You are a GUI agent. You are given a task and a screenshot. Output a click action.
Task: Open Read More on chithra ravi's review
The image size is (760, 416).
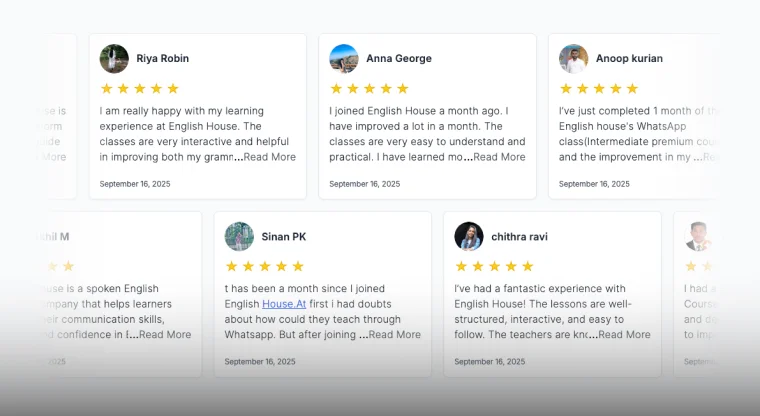(x=624, y=335)
